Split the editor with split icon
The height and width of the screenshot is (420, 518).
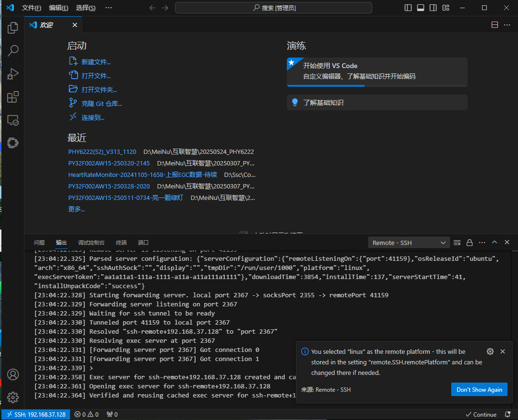(494, 25)
